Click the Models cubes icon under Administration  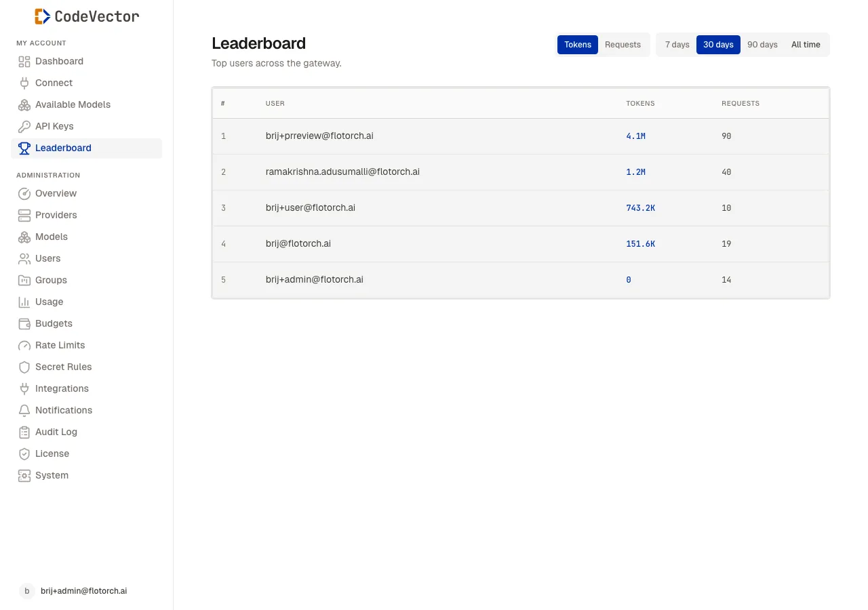click(x=24, y=237)
